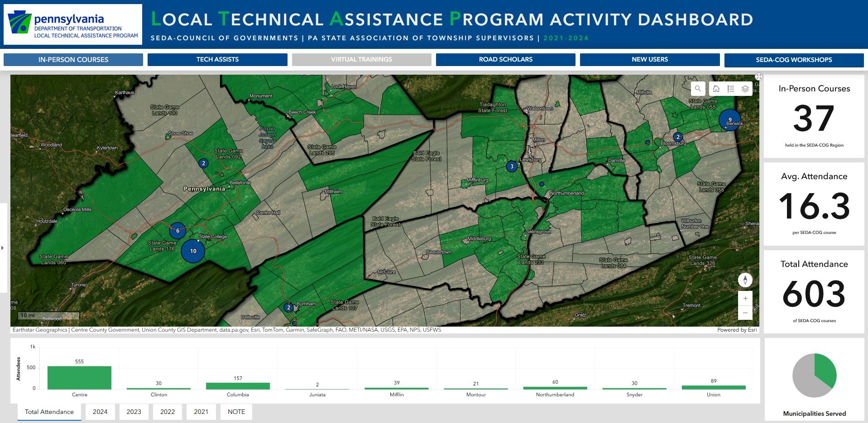Switch chart to the 2021 tab
Screen dimensions: 868x423
(x=201, y=412)
